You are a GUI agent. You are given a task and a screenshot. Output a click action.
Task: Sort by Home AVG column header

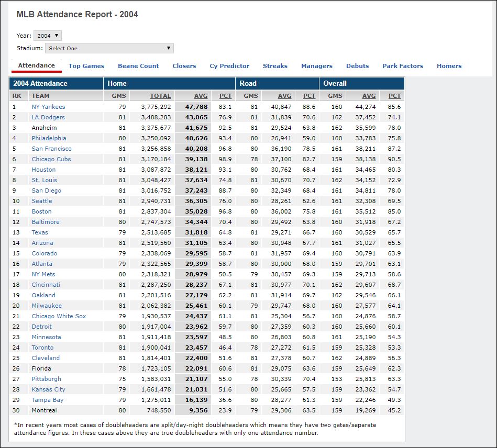click(x=201, y=96)
